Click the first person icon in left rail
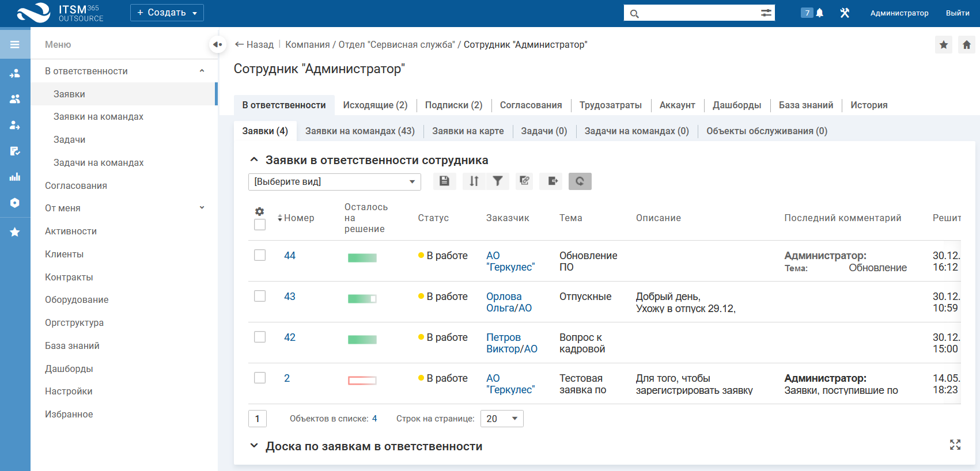The height and width of the screenshot is (471, 980). click(15, 73)
